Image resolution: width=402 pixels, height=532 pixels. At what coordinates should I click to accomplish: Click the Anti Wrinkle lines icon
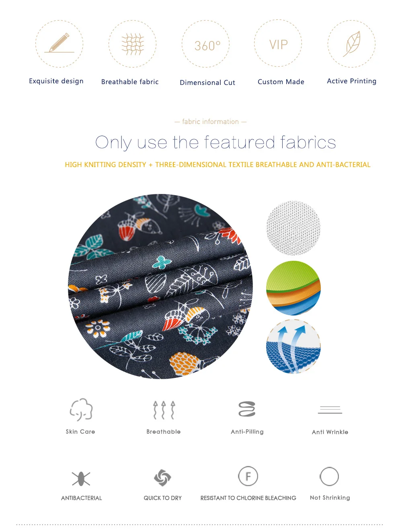tap(330, 410)
